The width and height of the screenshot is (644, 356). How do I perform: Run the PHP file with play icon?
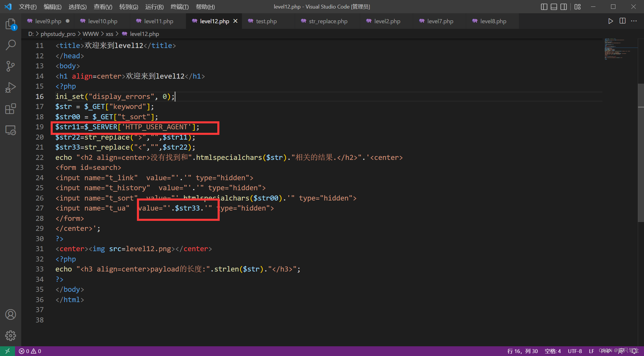point(611,21)
